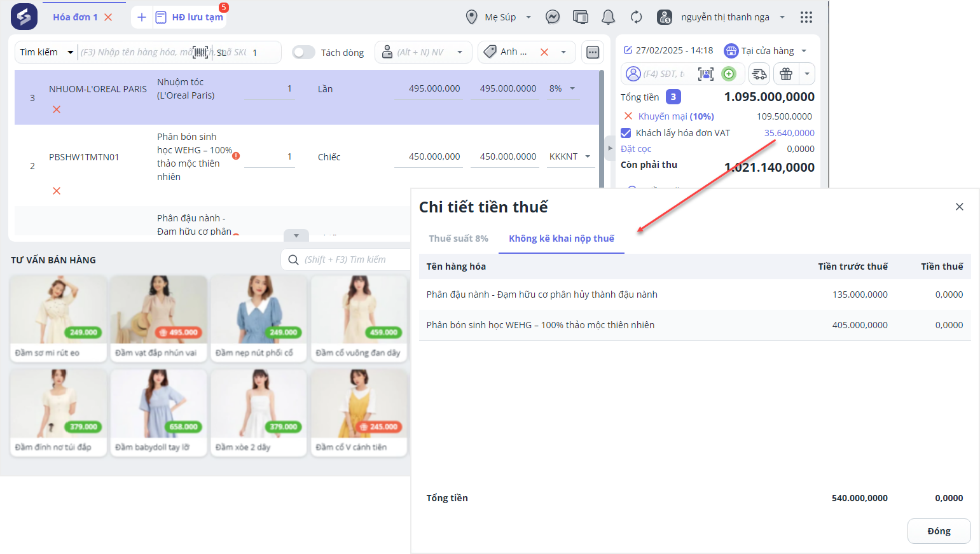Open the Tìm kiếm mode dropdown

tap(46, 52)
